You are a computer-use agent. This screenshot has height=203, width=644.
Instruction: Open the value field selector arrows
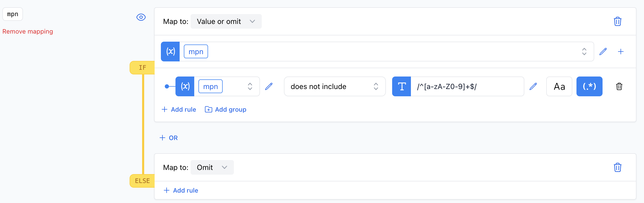point(584,52)
